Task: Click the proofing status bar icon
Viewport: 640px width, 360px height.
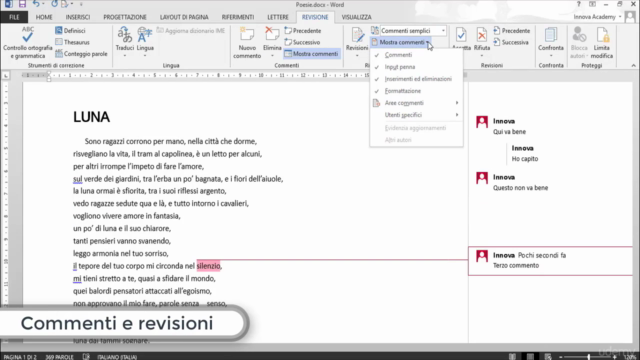Action: click(86, 356)
